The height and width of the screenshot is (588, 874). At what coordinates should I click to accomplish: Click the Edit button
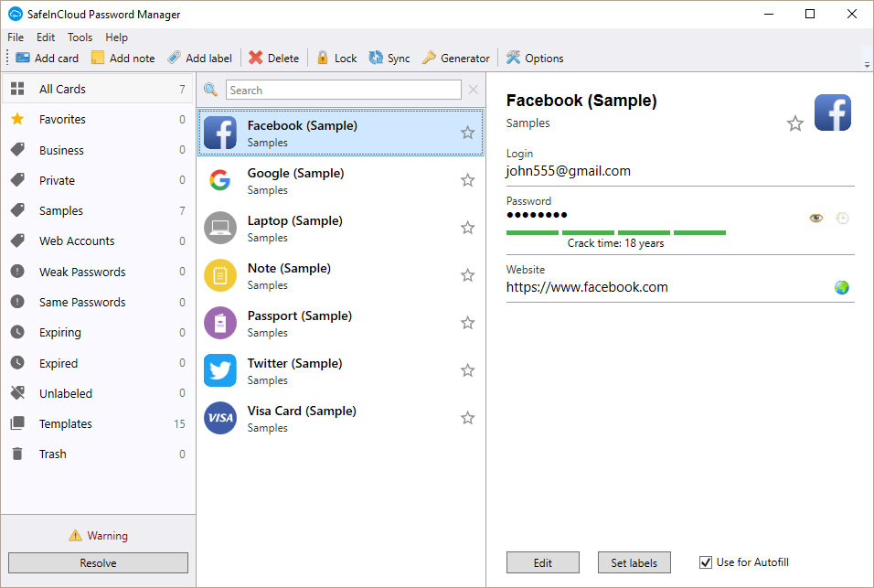tap(543, 562)
